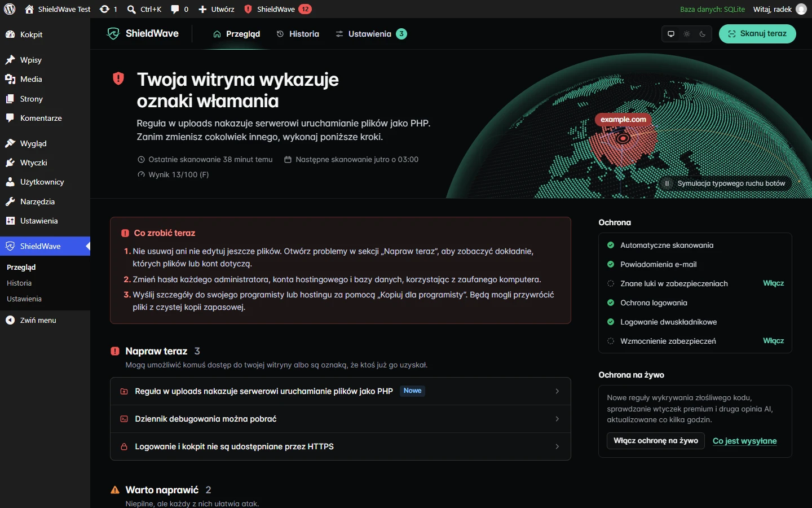Select the system theme monitor icon

(x=671, y=34)
